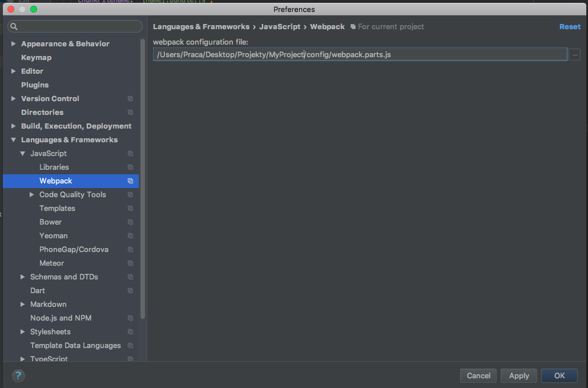The width and height of the screenshot is (588, 388).
Task: Collapse the Languages & Frameworks section
Action: 14,140
